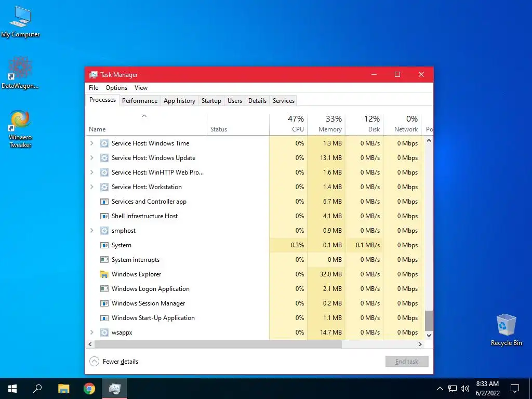Click the Task Manager taskbar button
Image resolution: width=532 pixels, height=399 pixels.
(x=115, y=389)
